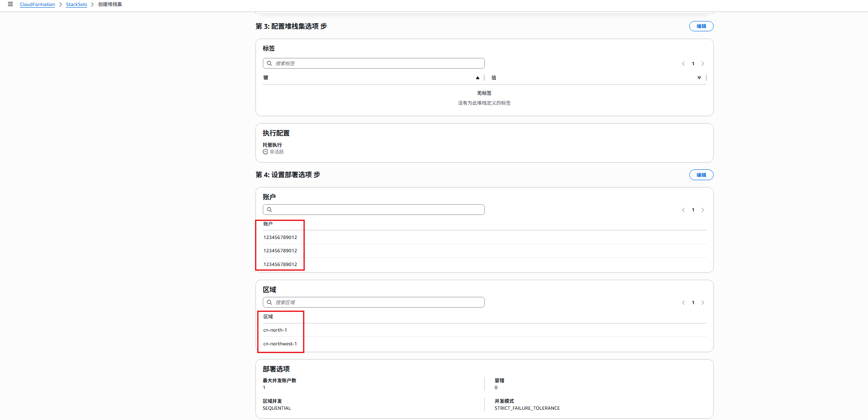This screenshot has width=868, height=420.
Task: Go to CloudFormation breadcrumb link
Action: tap(37, 4)
